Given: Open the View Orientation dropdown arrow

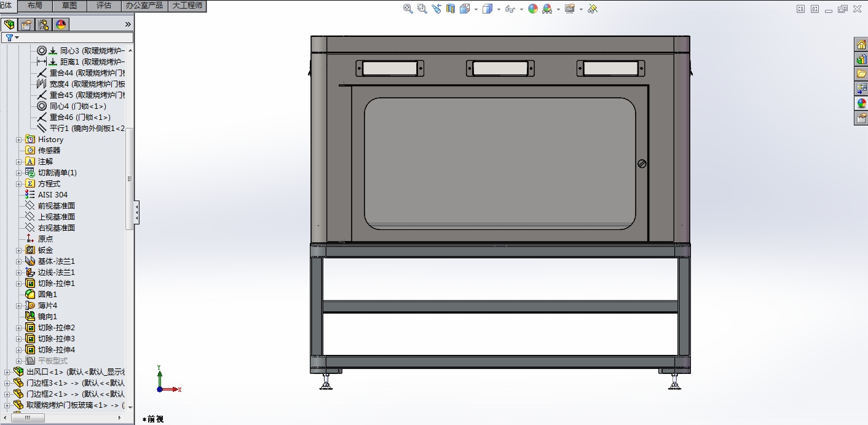Looking at the screenshot, I should (x=476, y=9).
